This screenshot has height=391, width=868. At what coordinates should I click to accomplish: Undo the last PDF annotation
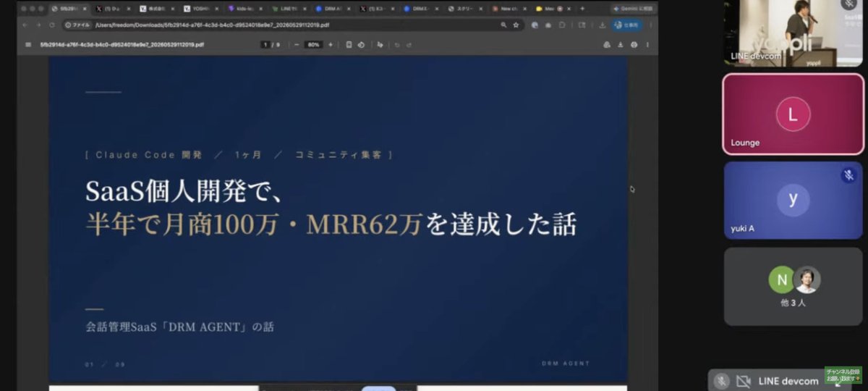(396, 44)
